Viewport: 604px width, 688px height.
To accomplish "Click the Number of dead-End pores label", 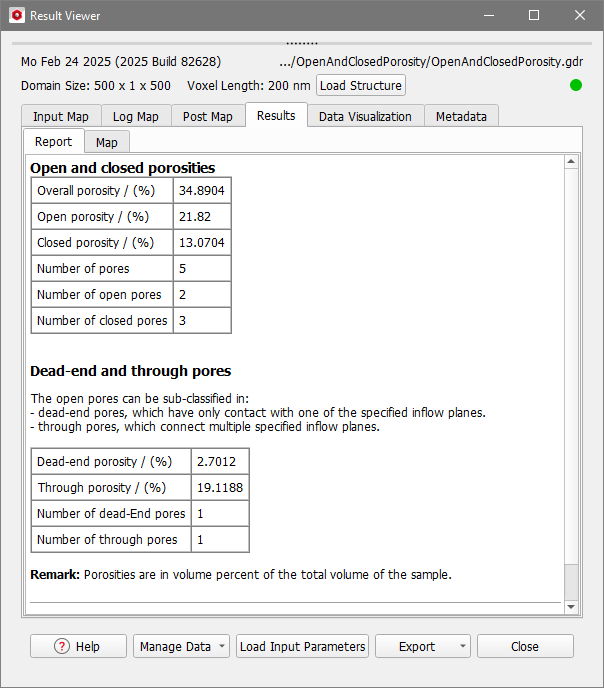I will (x=111, y=513).
